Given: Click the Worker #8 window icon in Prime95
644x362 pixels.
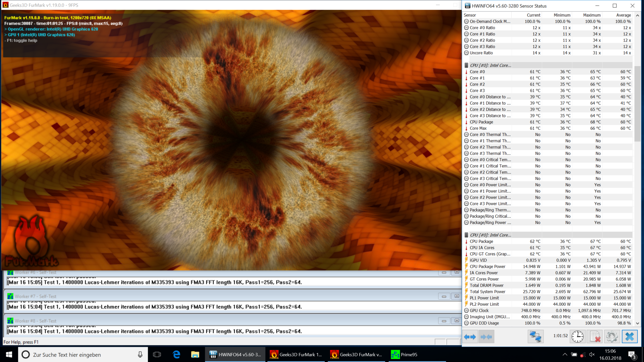Looking at the screenshot, I should [10, 321].
